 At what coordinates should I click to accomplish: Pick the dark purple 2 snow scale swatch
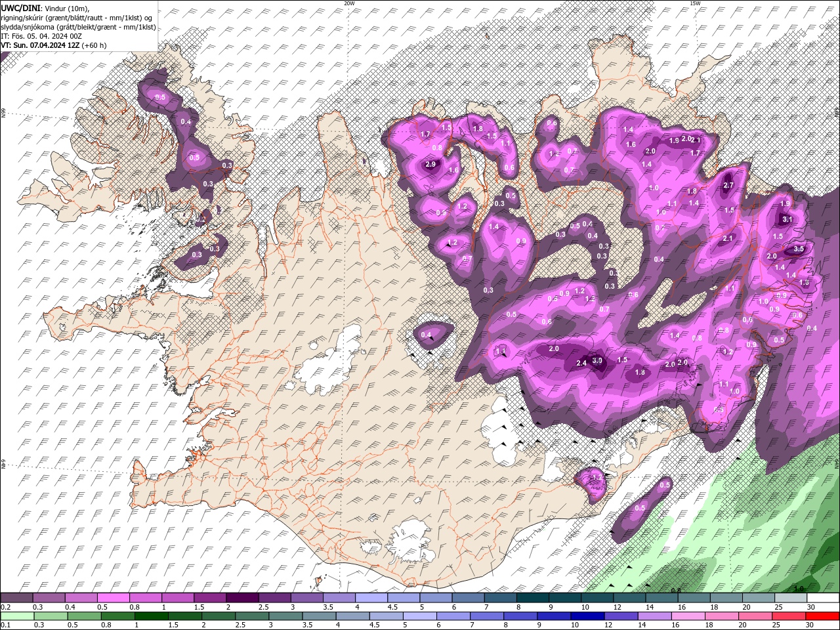[242, 598]
